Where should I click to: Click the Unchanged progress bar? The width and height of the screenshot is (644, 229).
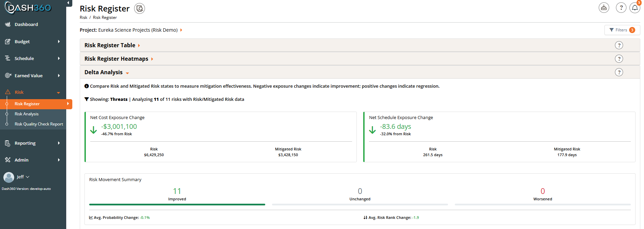(x=360, y=204)
